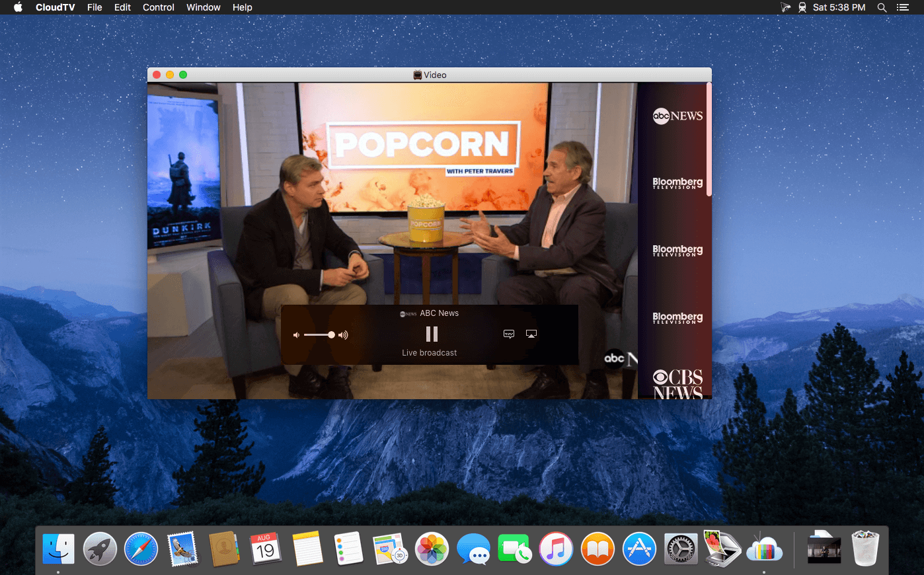Screen dimensions: 924x575
Task: Open Maps from the Dock
Action: pos(390,549)
